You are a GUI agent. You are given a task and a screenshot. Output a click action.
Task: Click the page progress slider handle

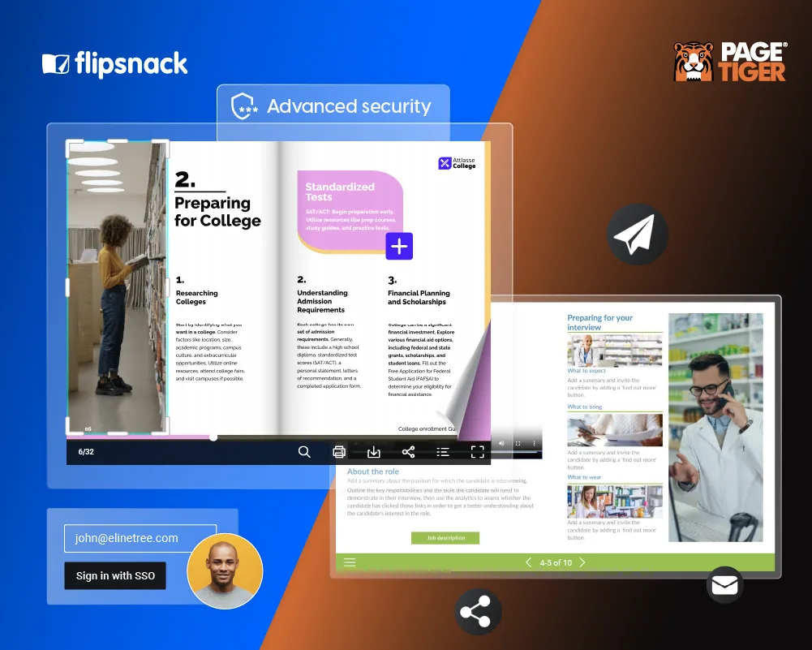[x=213, y=437]
